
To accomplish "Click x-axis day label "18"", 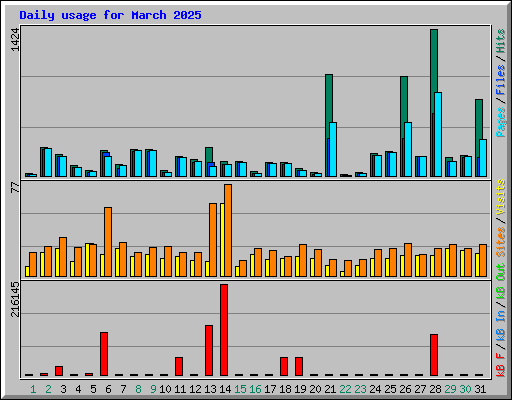I will pyautogui.click(x=285, y=389).
